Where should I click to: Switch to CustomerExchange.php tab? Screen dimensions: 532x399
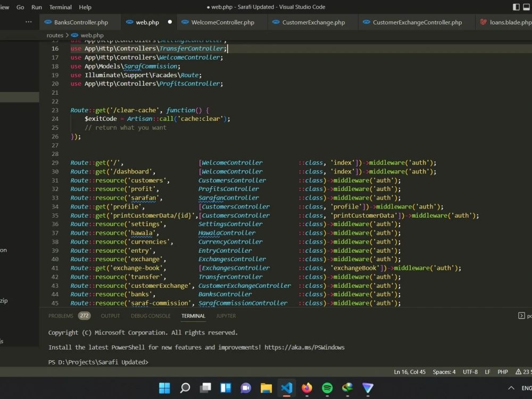[x=313, y=22]
